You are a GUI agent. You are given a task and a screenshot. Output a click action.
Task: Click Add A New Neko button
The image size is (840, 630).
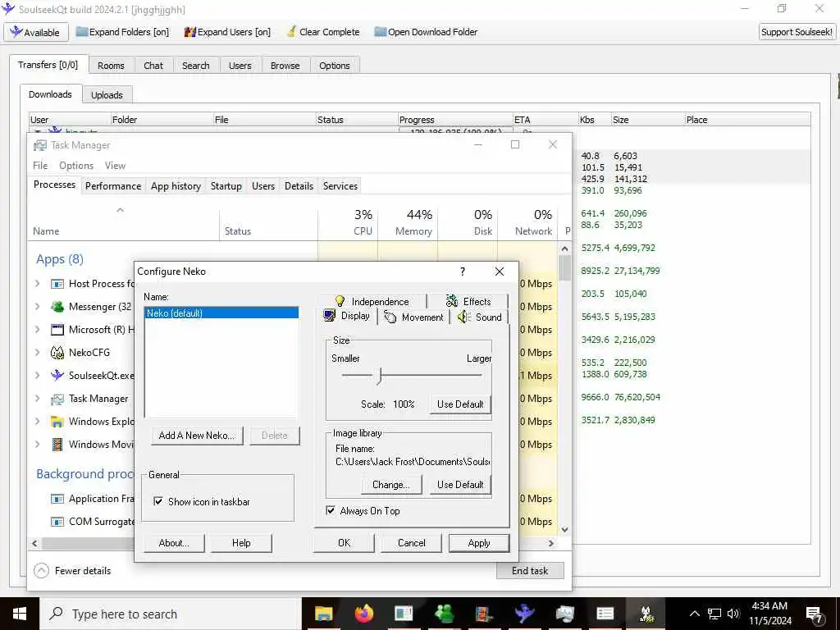click(197, 436)
